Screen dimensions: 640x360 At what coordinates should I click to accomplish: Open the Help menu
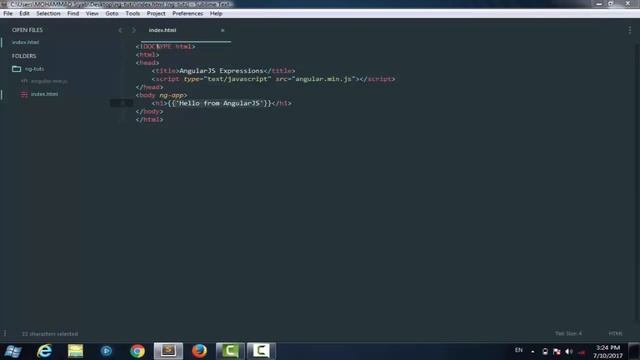coord(216,13)
